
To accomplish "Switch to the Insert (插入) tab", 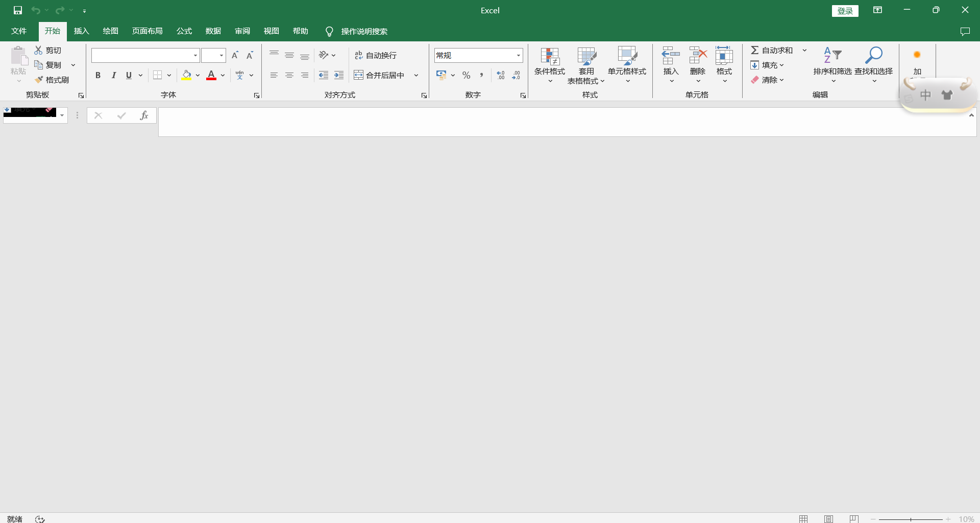I will (x=81, y=31).
